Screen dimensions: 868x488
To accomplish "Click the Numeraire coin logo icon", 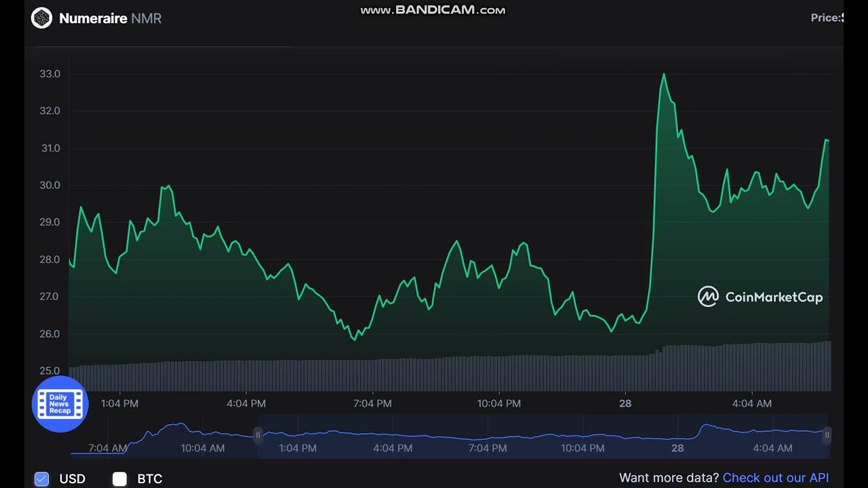I will pos(41,18).
